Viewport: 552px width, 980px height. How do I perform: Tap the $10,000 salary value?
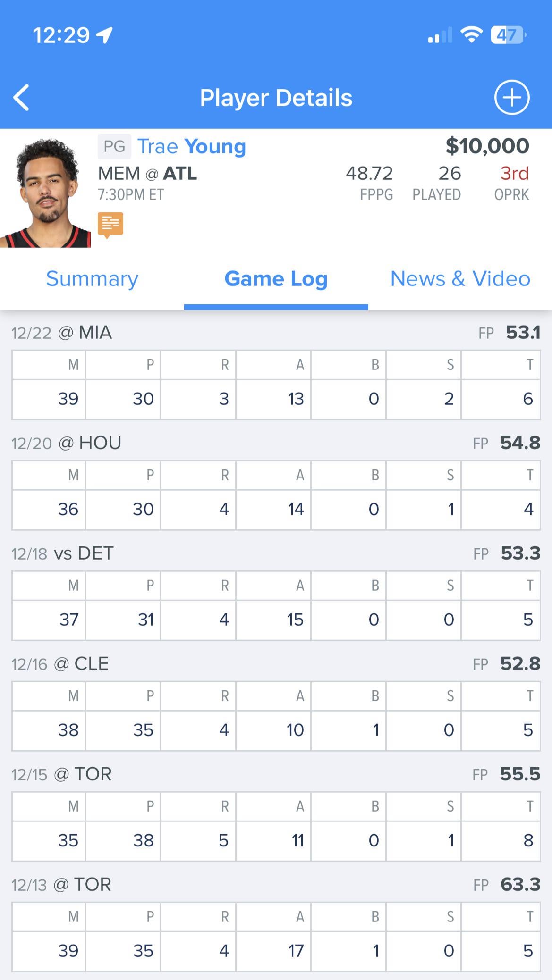click(487, 146)
